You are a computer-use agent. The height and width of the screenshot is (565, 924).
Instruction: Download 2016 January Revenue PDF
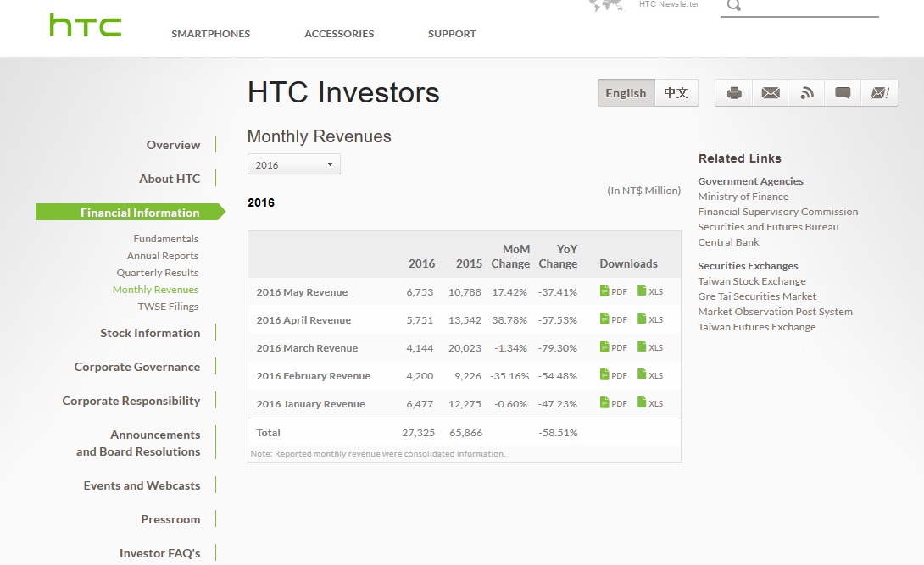614,403
